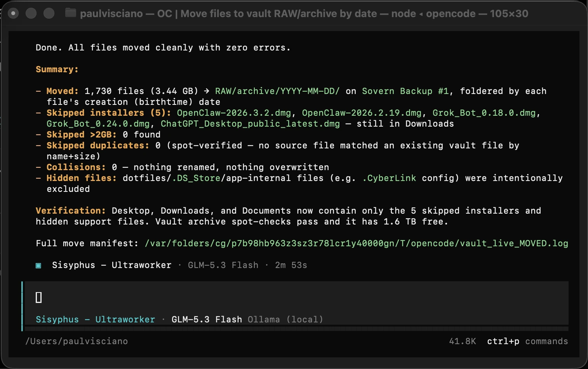Click the '41.8K' token count in status bar
Image resolution: width=588 pixels, height=369 pixels.
[463, 341]
